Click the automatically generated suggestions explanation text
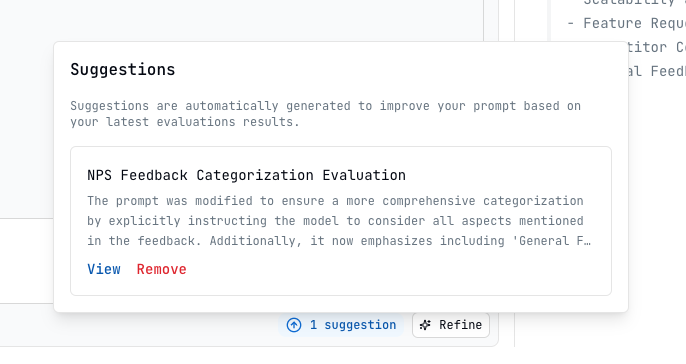Screen dimensions: 686x364 (326, 114)
